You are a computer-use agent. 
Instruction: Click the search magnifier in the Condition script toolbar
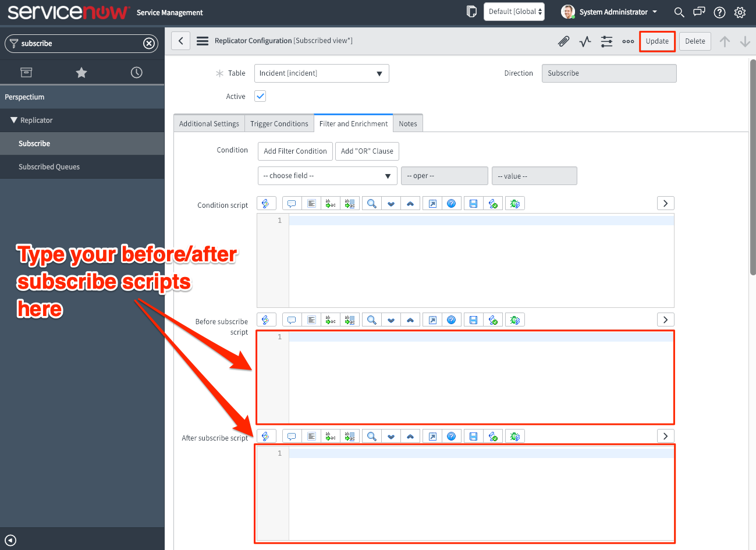371,203
